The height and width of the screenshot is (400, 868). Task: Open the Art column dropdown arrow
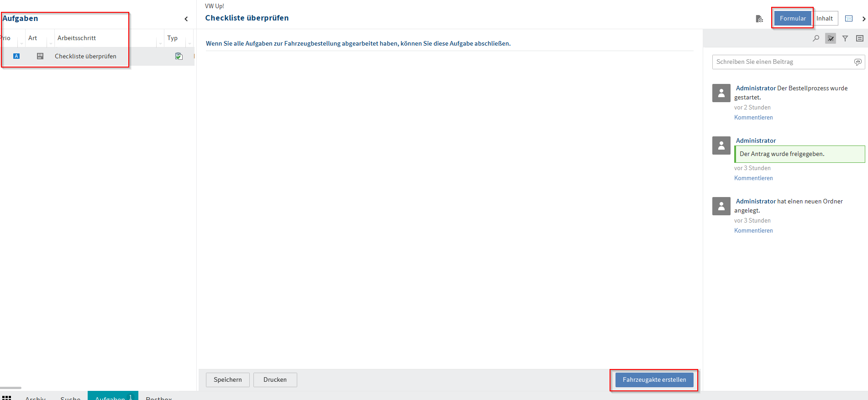click(x=51, y=44)
